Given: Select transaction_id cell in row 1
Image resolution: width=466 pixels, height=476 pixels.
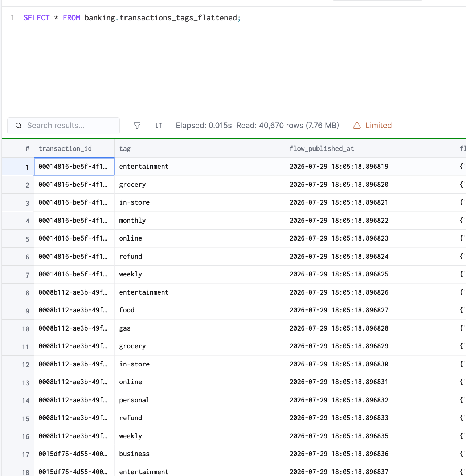Looking at the screenshot, I should pyautogui.click(x=74, y=167).
